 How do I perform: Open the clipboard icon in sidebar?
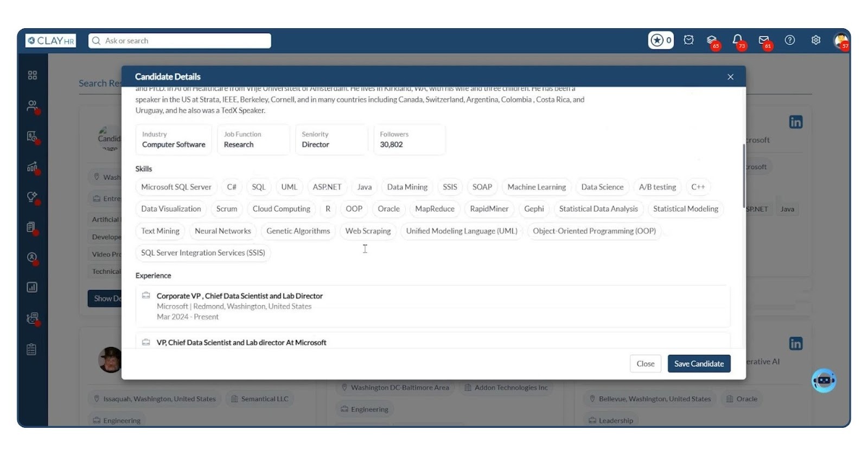click(x=31, y=350)
